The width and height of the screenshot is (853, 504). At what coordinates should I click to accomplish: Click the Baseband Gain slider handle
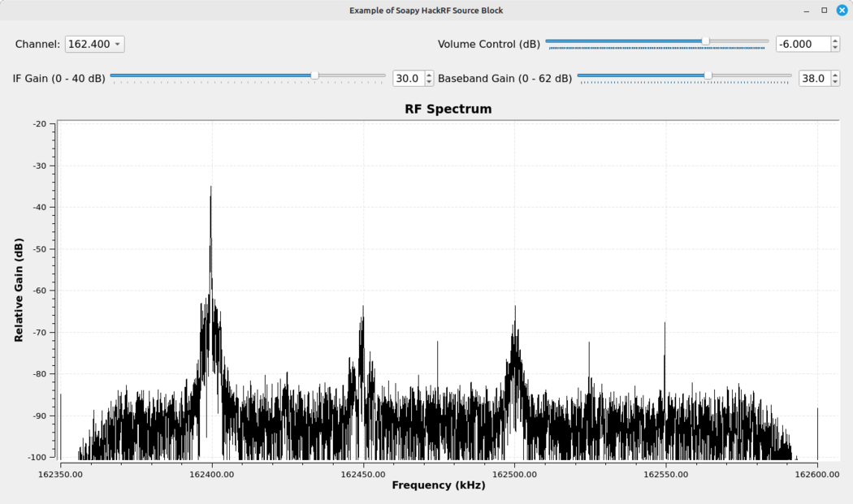pyautogui.click(x=708, y=75)
